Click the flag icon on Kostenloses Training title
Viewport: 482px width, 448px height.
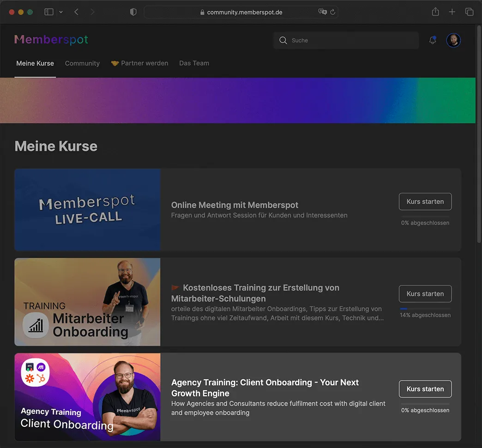point(175,288)
